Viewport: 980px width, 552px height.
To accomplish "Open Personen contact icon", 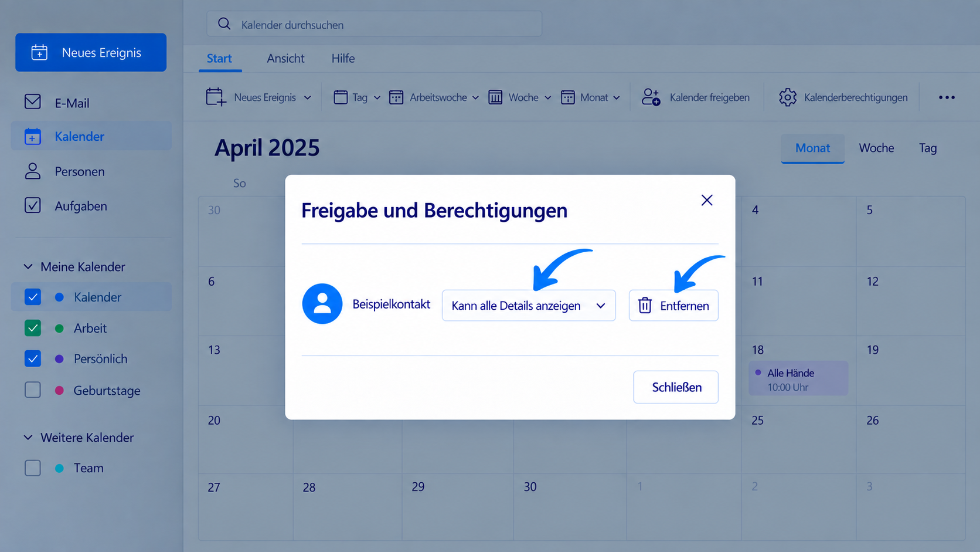I will [33, 171].
